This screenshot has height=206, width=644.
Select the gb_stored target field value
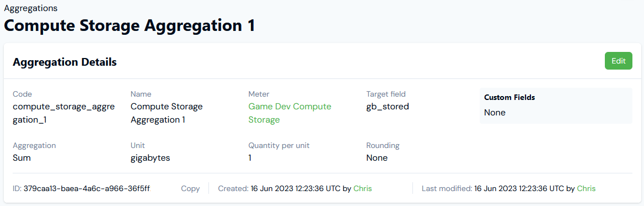(387, 107)
